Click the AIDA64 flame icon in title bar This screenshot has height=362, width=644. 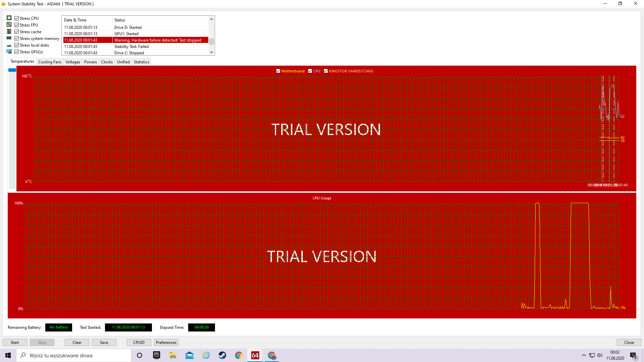coord(4,4)
